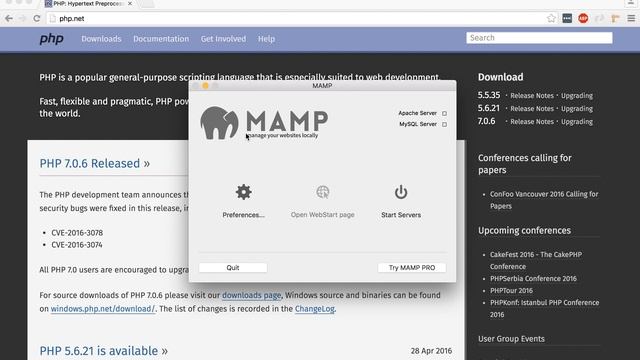Open Release Notes for 7.0.6
This screenshot has width=640, height=360.
[532, 122]
